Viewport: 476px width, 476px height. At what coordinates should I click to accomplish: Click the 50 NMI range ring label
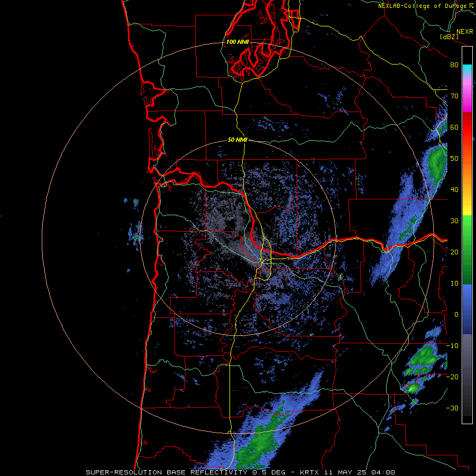coord(237,140)
